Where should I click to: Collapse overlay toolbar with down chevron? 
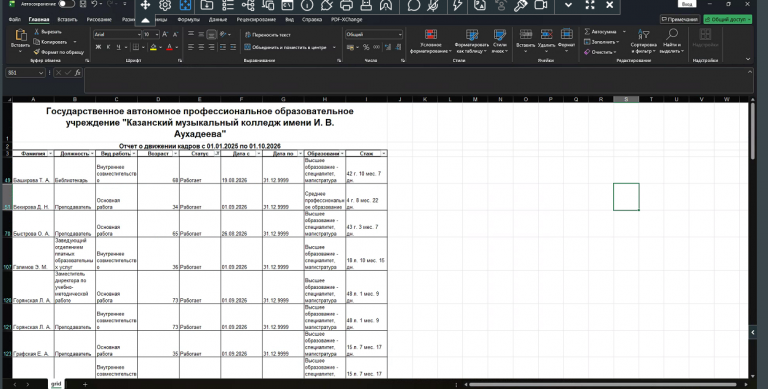coord(568,5)
